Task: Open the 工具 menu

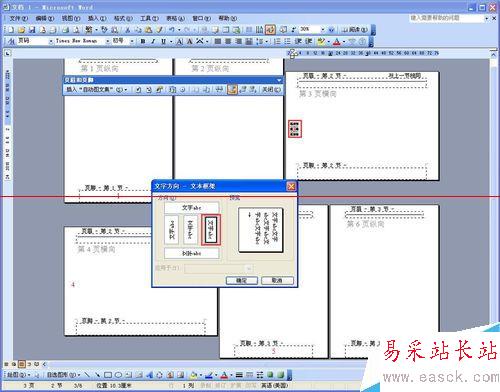Action: point(149,18)
